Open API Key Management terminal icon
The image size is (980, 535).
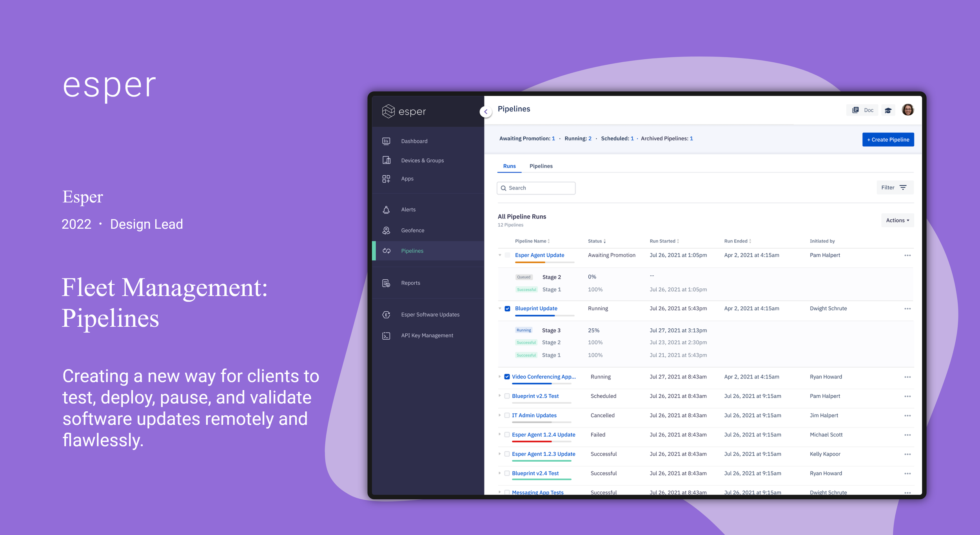pos(386,336)
